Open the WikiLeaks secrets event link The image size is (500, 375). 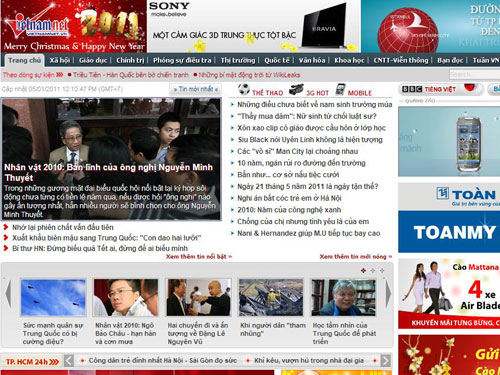[x=249, y=75]
